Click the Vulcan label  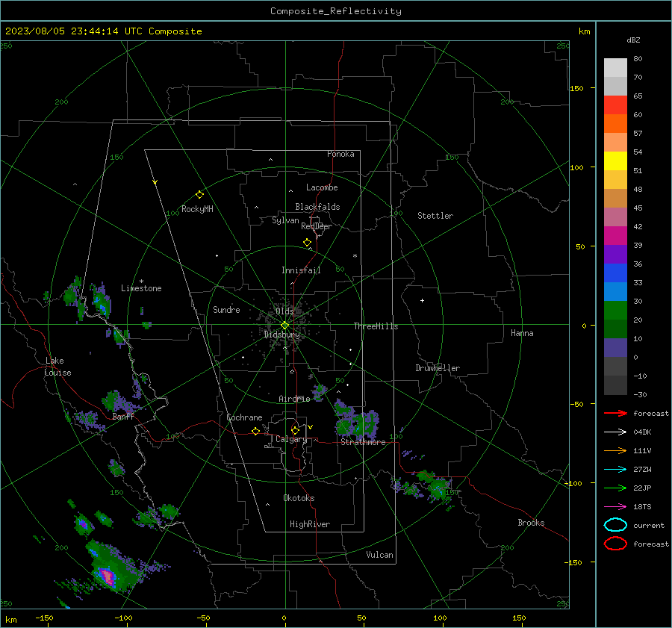pyautogui.click(x=379, y=555)
